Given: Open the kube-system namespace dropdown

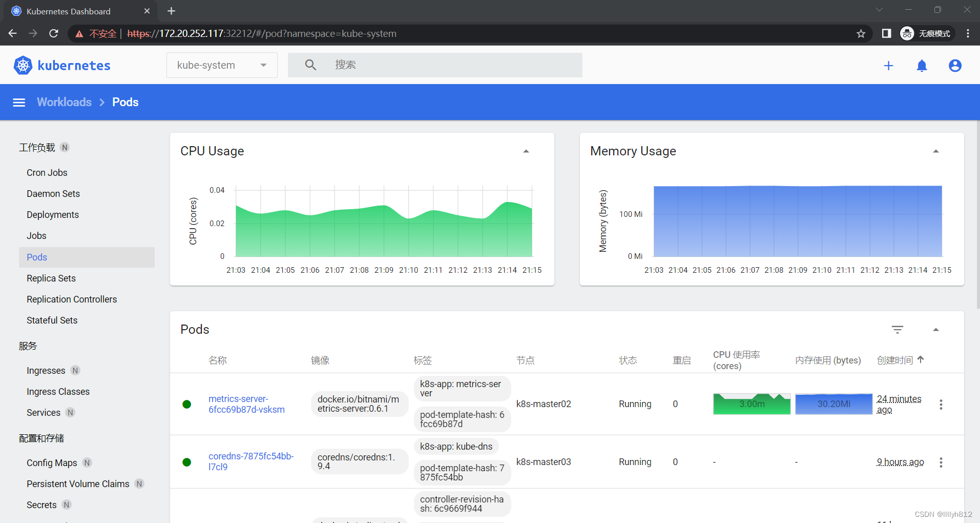Looking at the screenshot, I should pyautogui.click(x=222, y=65).
